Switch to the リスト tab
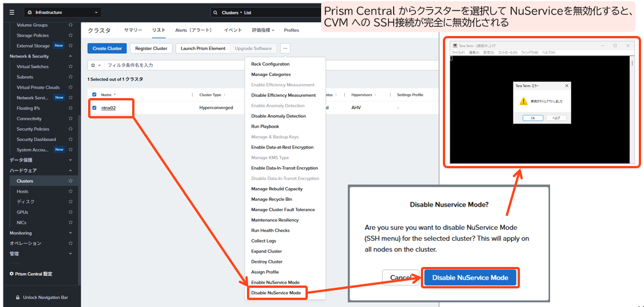The image size is (644, 307). pos(158,30)
